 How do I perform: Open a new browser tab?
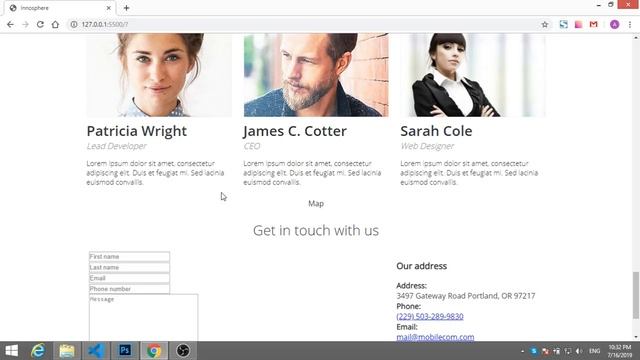(126, 8)
